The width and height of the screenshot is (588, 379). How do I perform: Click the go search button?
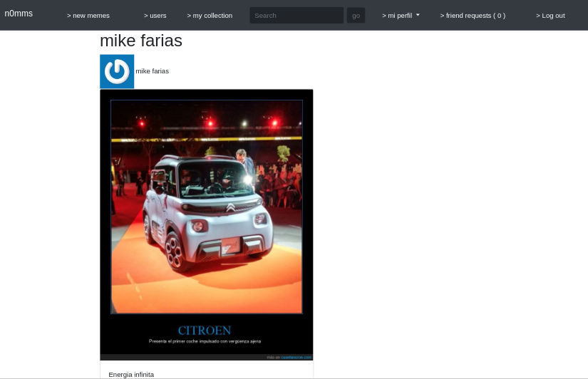pyautogui.click(x=356, y=16)
